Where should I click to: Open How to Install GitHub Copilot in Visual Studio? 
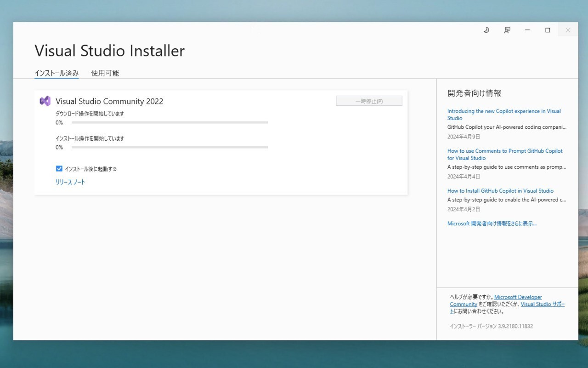point(500,190)
